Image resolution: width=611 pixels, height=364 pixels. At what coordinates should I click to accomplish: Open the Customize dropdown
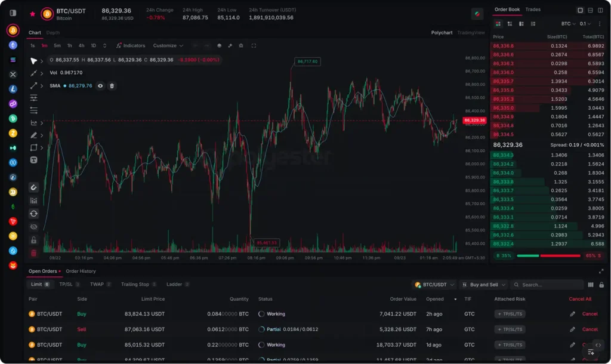coord(168,45)
